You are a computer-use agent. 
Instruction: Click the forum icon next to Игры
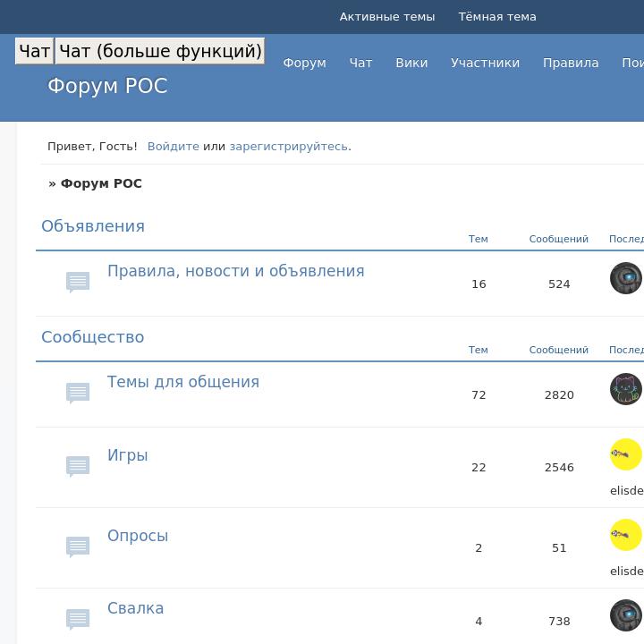[x=78, y=466]
